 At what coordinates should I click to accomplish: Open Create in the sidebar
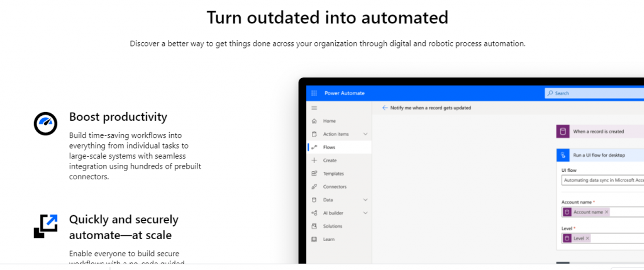339,160
